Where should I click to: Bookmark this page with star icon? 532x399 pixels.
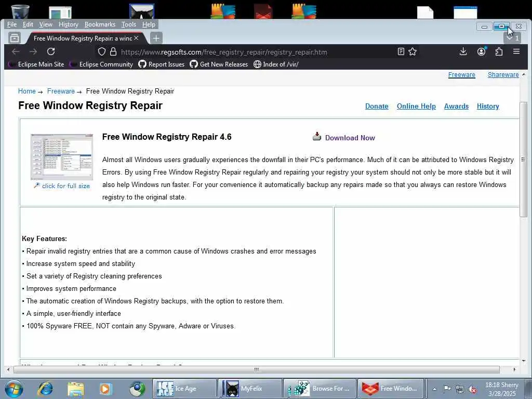pyautogui.click(x=413, y=51)
